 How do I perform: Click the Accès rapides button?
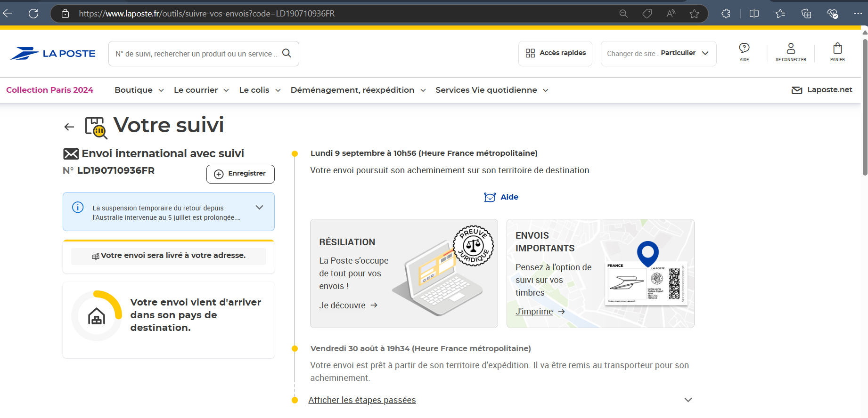555,53
